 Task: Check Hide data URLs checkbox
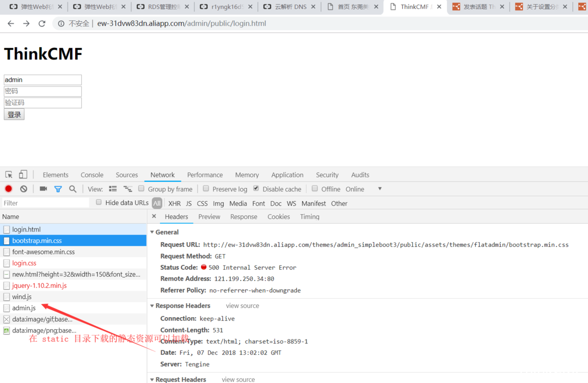(x=99, y=202)
